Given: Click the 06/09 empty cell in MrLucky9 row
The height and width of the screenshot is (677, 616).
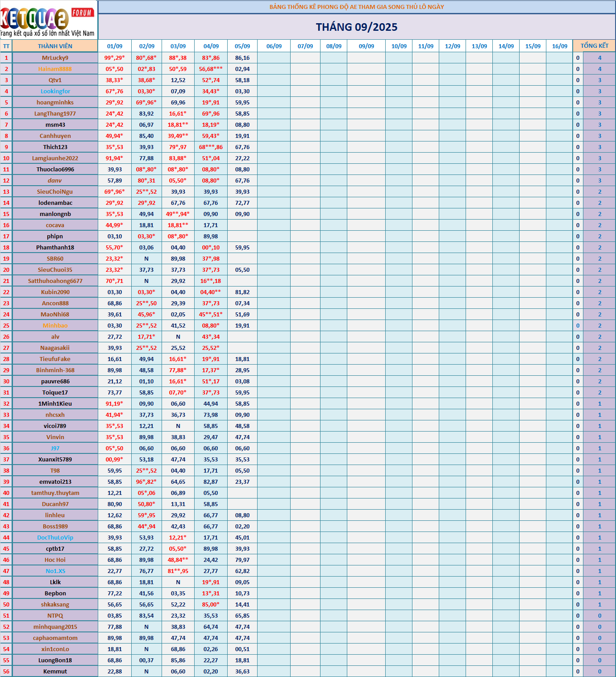Looking at the screenshot, I should click(x=274, y=58).
